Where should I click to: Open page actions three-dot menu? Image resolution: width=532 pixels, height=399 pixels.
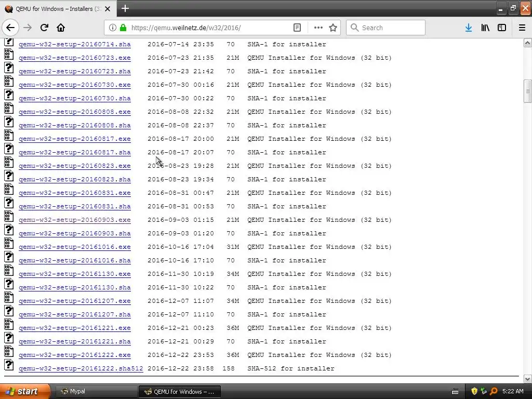coord(318,28)
